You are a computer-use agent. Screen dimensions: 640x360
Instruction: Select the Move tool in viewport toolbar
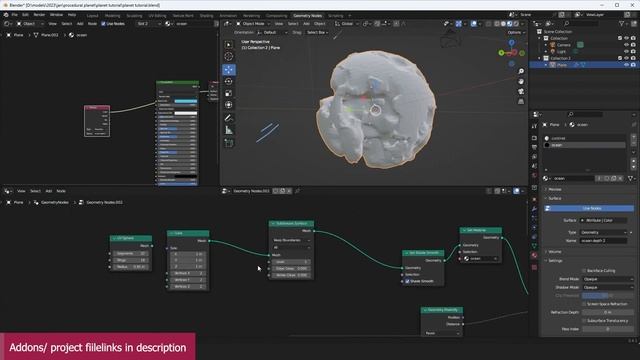[x=229, y=70]
